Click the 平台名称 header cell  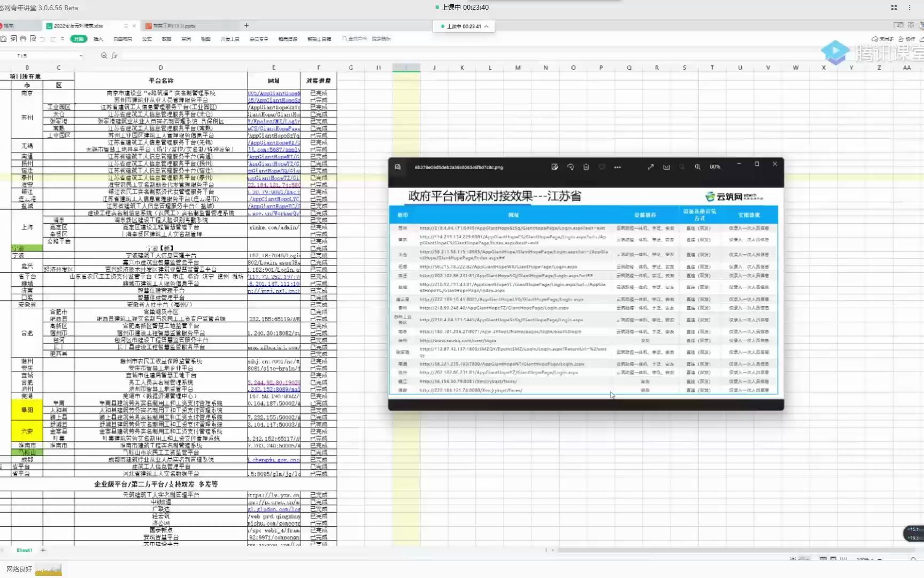[160, 80]
